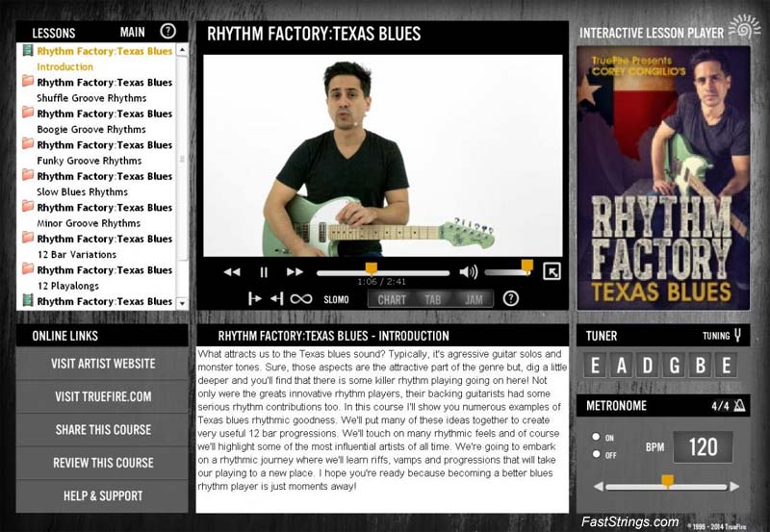Image resolution: width=770 pixels, height=532 pixels.
Task: Open the Lessons panel help icon
Action: [167, 32]
